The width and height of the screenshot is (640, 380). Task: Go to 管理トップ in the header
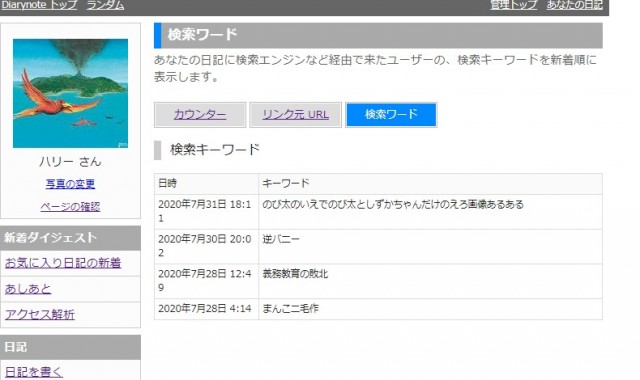[513, 5]
